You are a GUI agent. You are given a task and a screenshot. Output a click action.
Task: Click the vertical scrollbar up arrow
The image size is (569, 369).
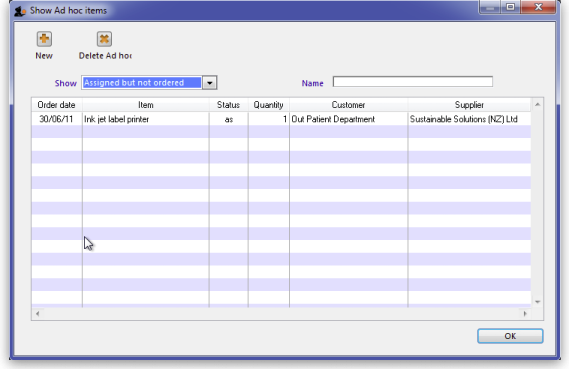pos(537,104)
